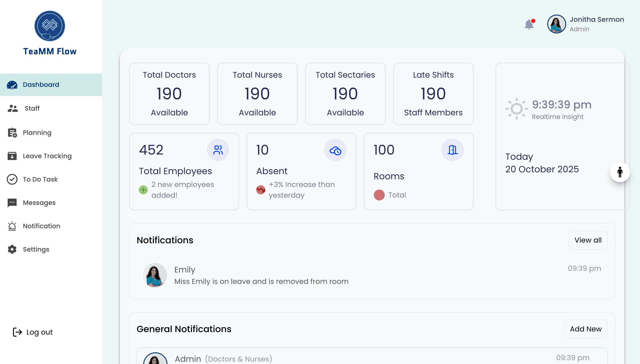Click the red Total legend dot on Rooms
Viewport: 640px width, 364px height.
(x=379, y=195)
